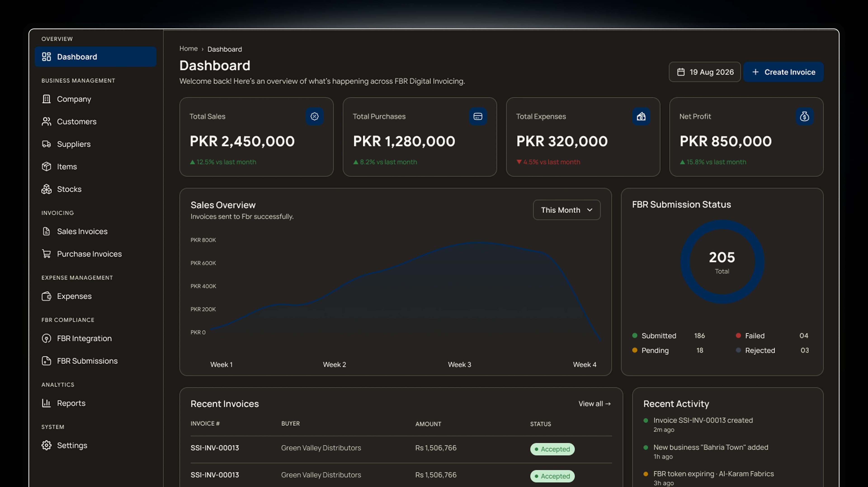Click the Total Sales card icon
Image resolution: width=868 pixels, height=487 pixels.
tap(314, 116)
